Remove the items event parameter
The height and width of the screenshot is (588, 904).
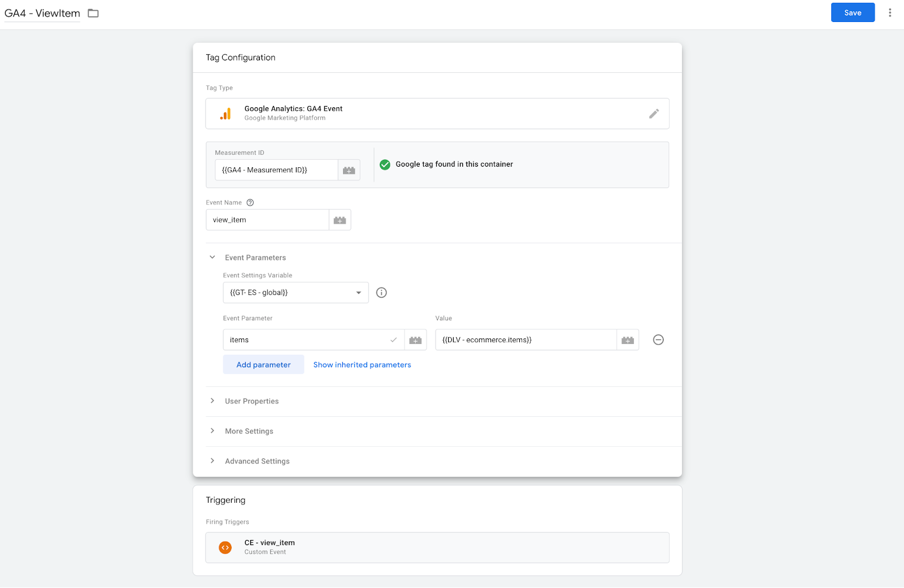[x=658, y=339]
